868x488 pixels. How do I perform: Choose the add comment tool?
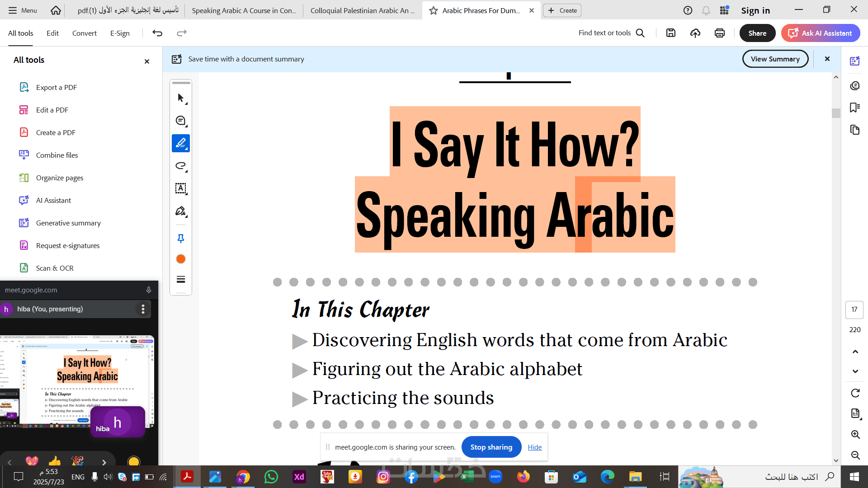coord(181,121)
